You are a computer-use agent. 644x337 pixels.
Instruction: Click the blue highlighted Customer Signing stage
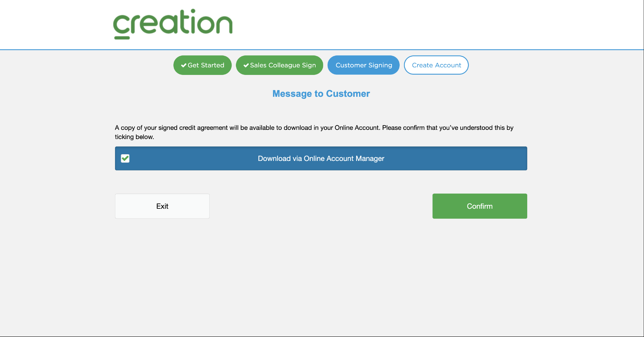pyautogui.click(x=363, y=65)
